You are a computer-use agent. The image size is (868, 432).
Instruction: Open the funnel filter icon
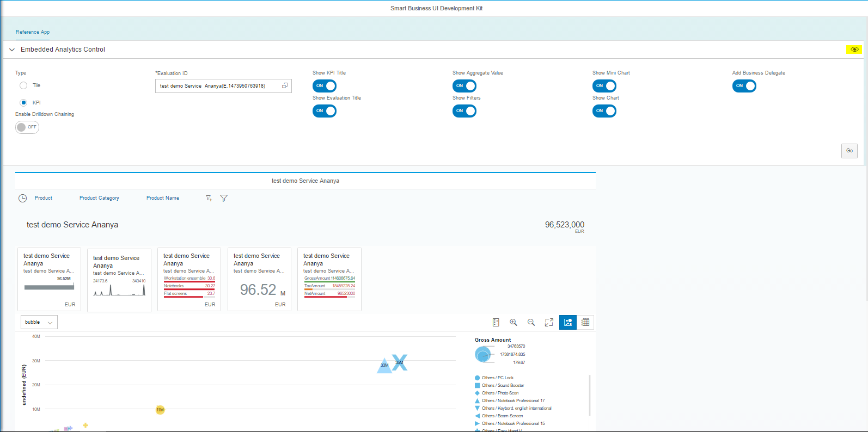(224, 199)
